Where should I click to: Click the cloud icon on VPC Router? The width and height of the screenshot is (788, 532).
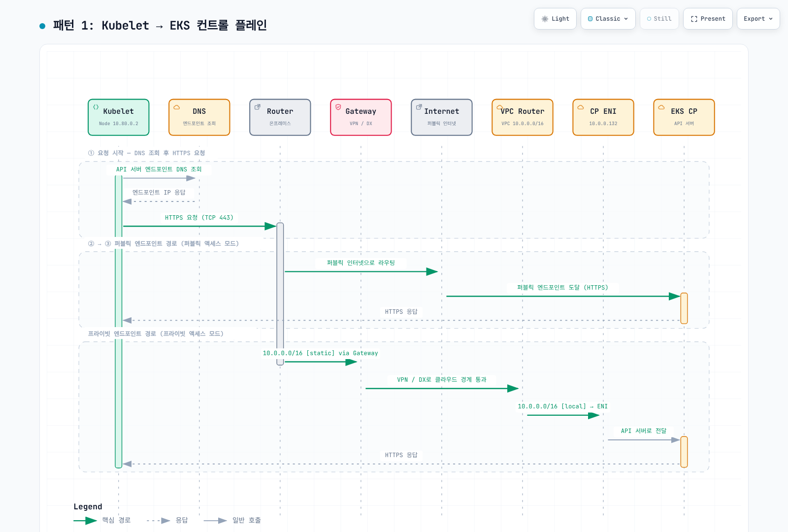coord(500,107)
